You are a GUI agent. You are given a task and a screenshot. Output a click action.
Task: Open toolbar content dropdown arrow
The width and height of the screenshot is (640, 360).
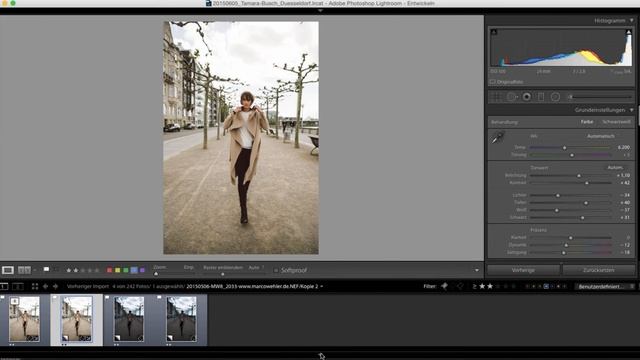(476, 270)
